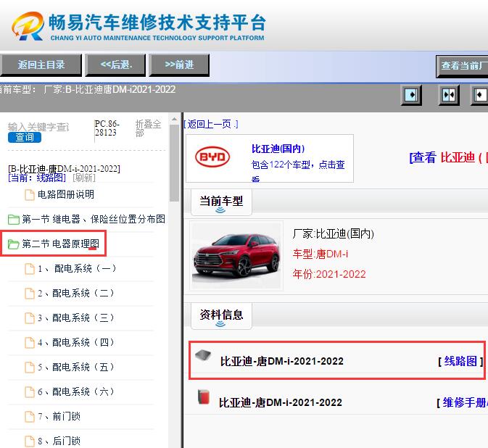Click the 折叠全部 collapse all link

click(148, 128)
